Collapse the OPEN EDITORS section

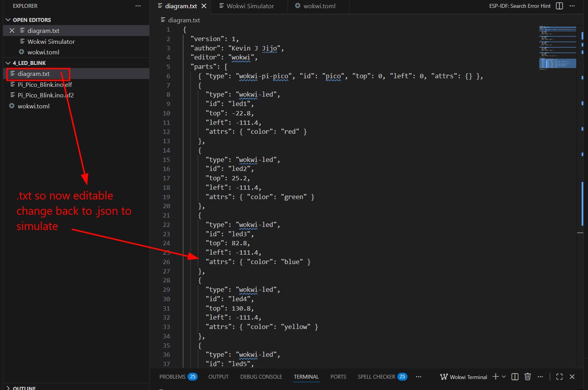pyautogui.click(x=7, y=20)
